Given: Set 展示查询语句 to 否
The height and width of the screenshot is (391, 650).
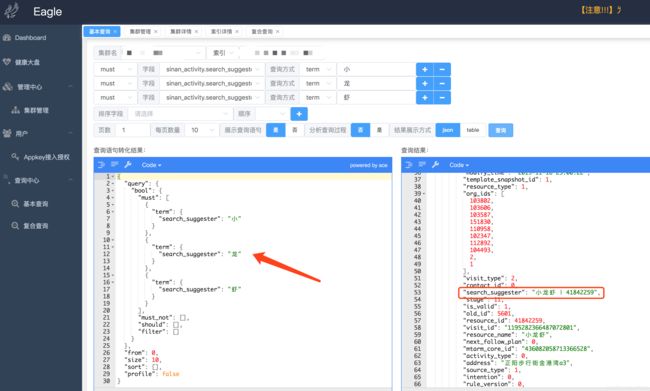Looking at the screenshot, I should (x=295, y=130).
